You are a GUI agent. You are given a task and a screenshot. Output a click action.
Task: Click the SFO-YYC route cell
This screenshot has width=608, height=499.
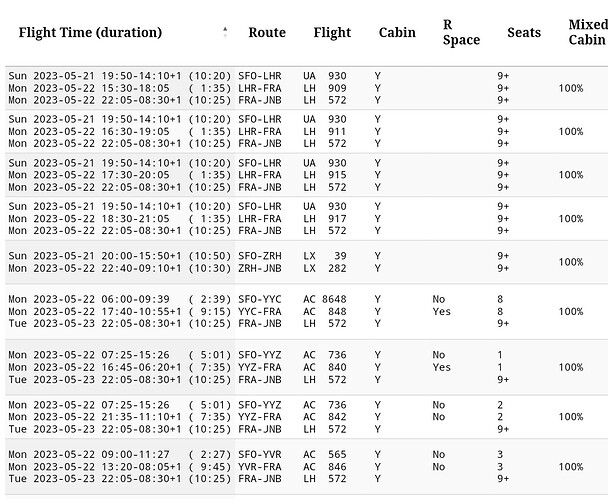click(265, 299)
